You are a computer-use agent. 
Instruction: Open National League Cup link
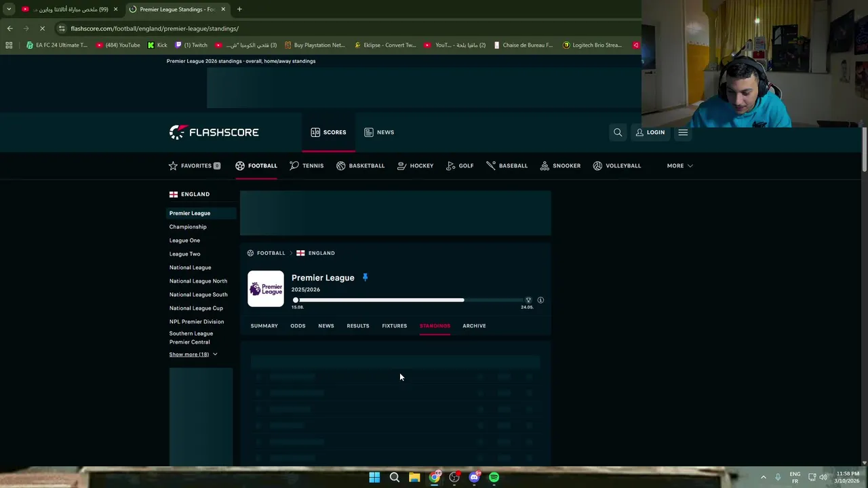(196, 308)
